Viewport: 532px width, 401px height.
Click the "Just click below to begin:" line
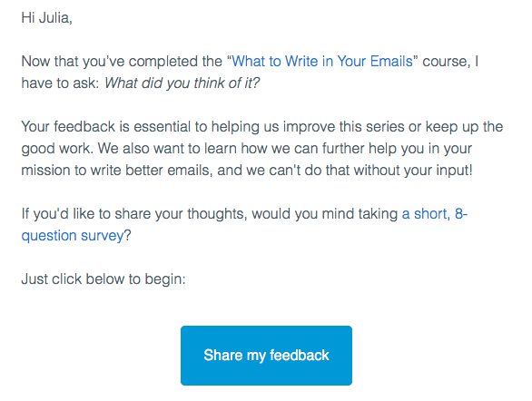103,279
